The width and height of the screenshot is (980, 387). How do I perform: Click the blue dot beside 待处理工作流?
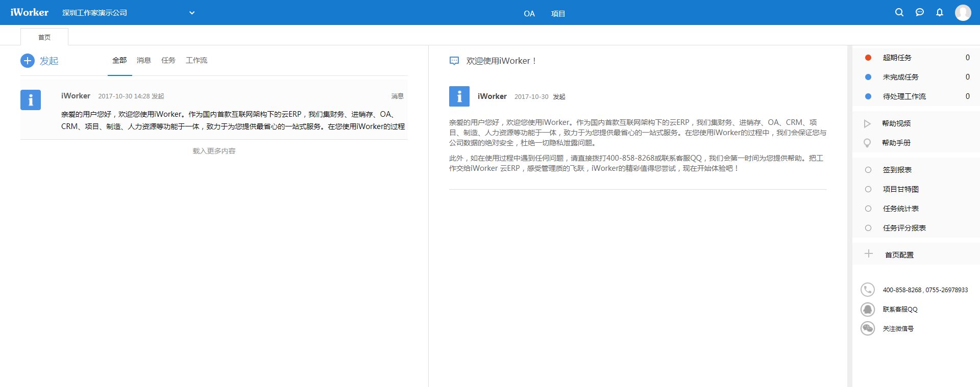(x=868, y=96)
